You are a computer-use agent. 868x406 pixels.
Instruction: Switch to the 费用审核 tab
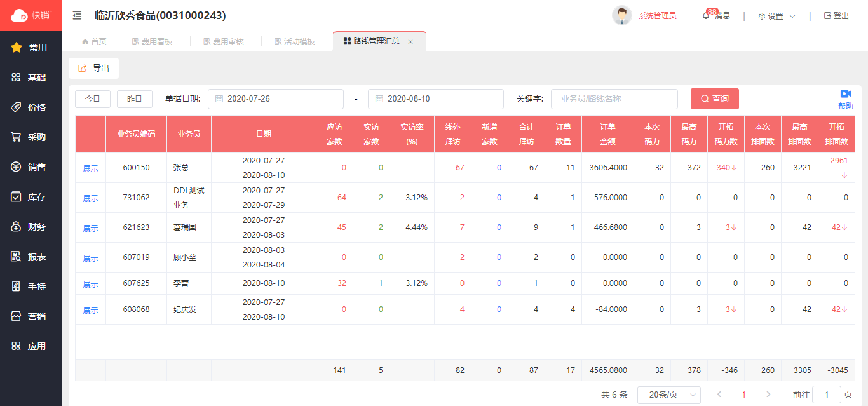pyautogui.click(x=223, y=42)
